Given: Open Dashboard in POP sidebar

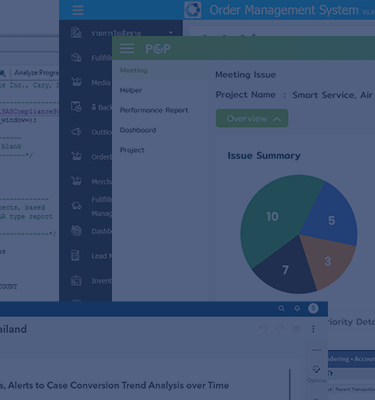Looking at the screenshot, I should coord(138,130).
